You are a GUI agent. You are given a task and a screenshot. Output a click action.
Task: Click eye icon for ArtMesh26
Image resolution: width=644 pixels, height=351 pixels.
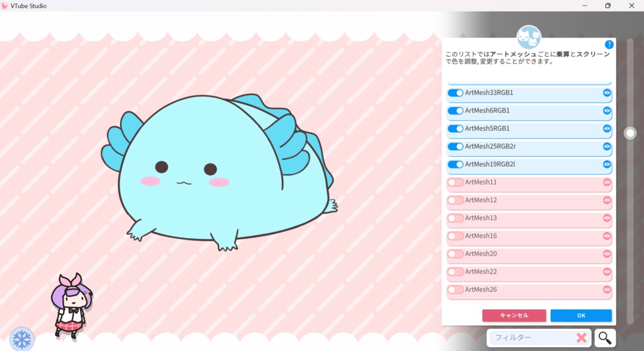[x=607, y=290]
